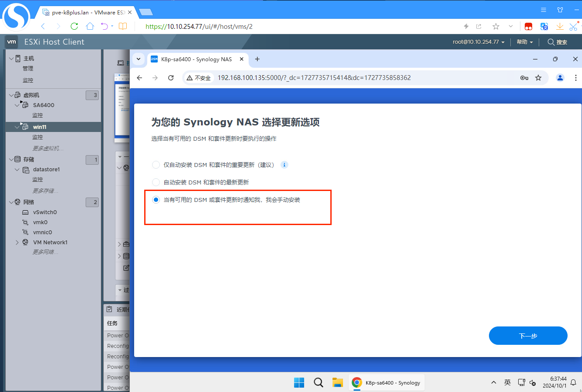The image size is (582, 392).
Task: Open 更多存储 link in navigator
Action: pos(45,191)
